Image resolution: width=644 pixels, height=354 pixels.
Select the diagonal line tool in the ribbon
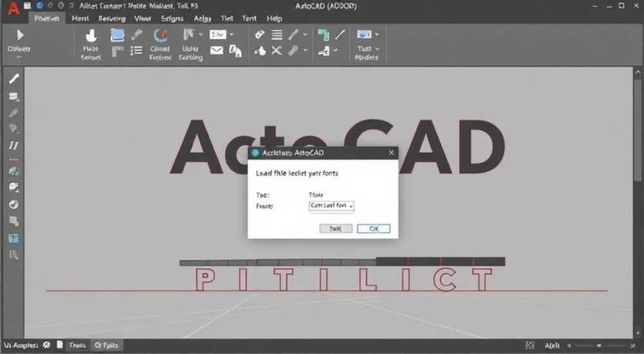[340, 35]
